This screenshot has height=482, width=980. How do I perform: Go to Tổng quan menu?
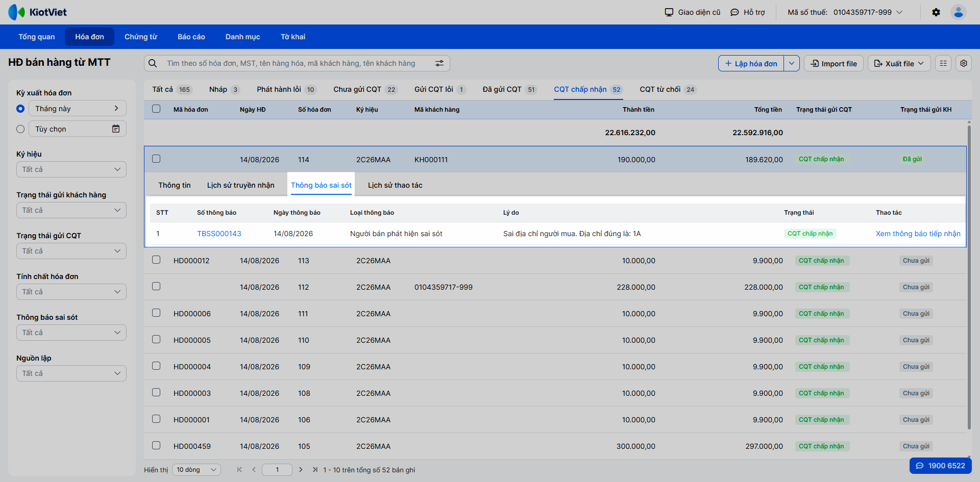tap(37, 37)
